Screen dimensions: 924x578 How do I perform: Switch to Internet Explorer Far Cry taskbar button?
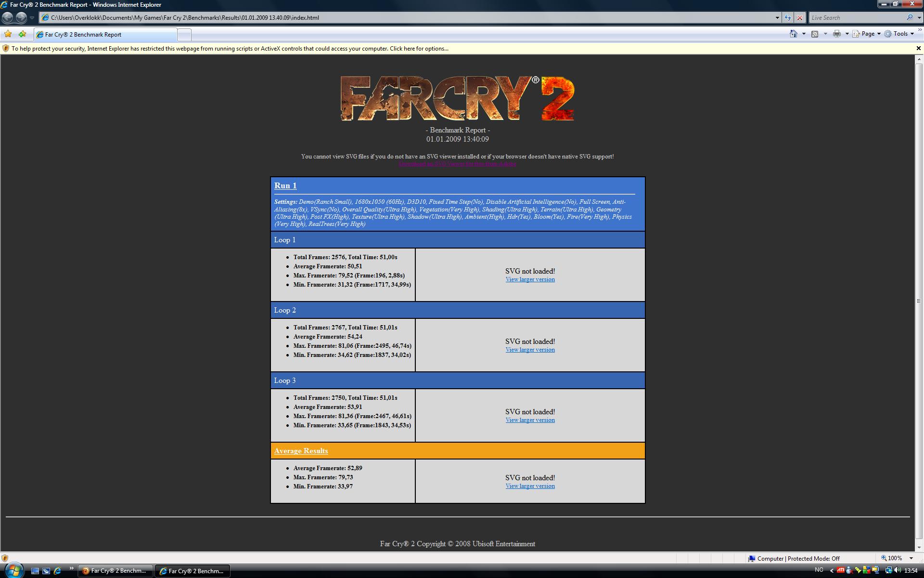click(x=192, y=571)
